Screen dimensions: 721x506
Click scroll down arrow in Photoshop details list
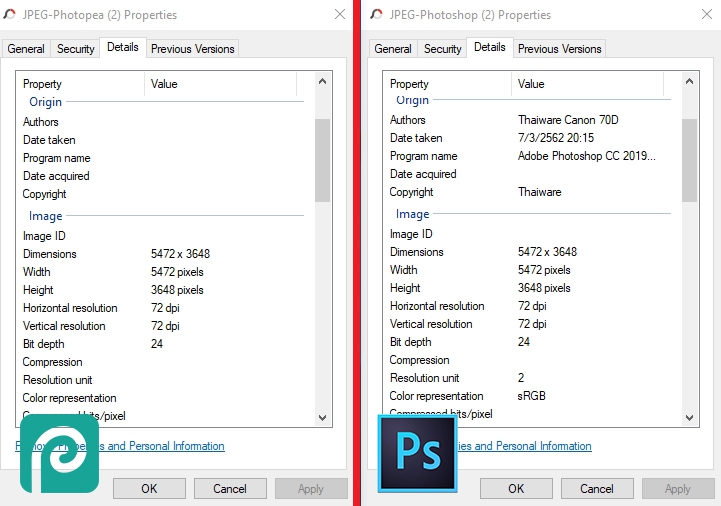coord(689,417)
